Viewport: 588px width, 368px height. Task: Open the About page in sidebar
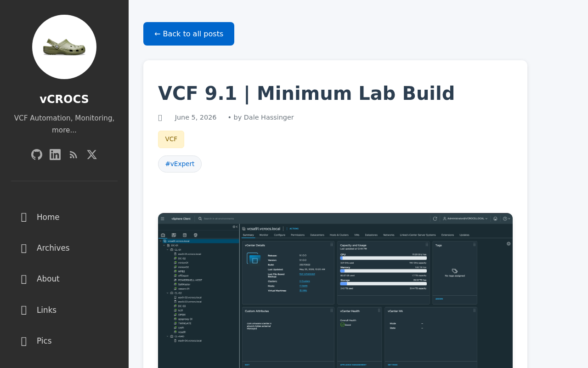pyautogui.click(x=64, y=279)
